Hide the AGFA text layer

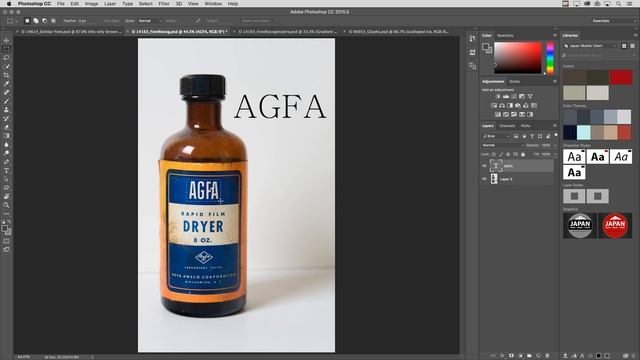pyautogui.click(x=484, y=166)
